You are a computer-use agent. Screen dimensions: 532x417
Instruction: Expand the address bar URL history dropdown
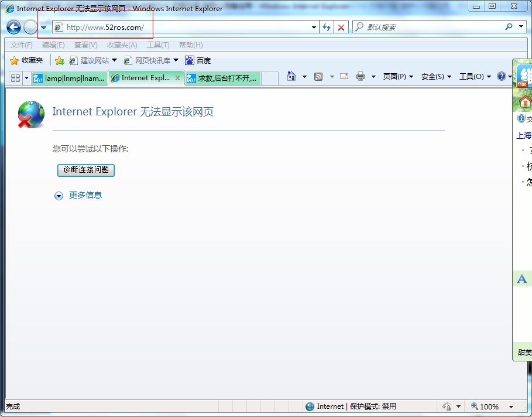point(314,28)
